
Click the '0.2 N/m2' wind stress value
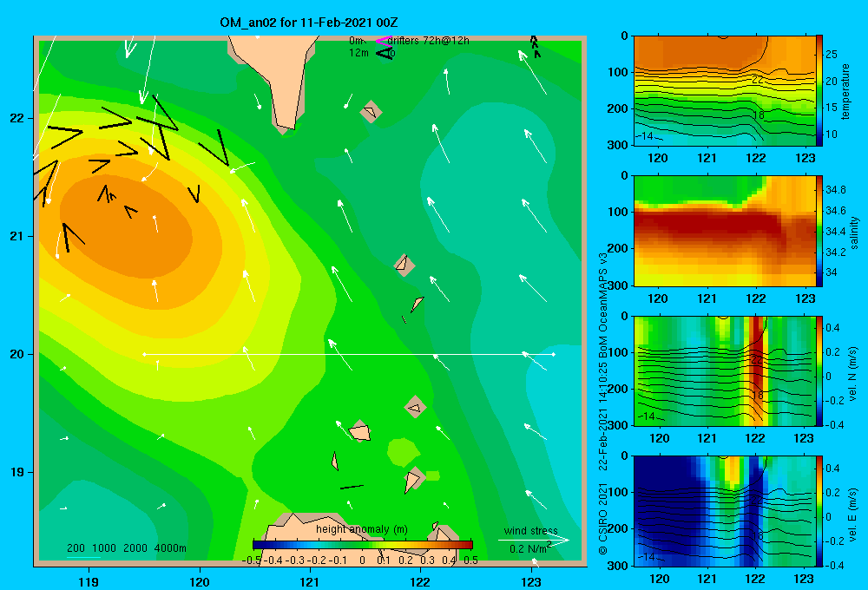coord(529,548)
